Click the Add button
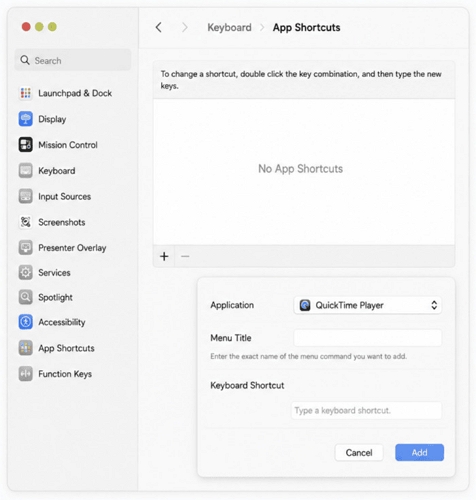 (419, 452)
